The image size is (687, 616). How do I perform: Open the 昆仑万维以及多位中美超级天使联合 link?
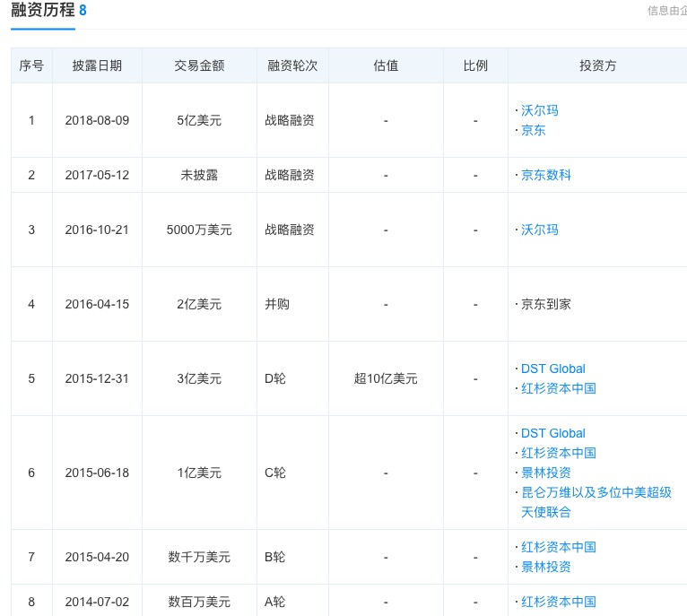596,492
